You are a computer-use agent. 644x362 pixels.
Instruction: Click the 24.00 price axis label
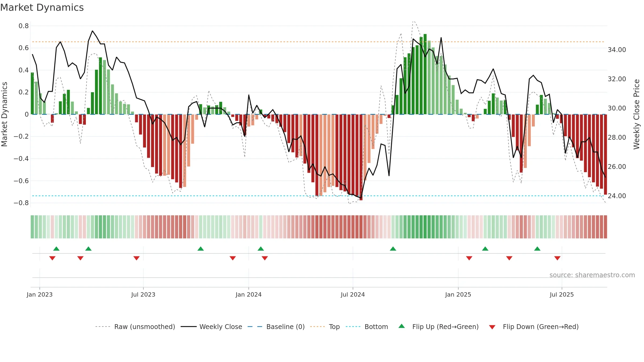[617, 196]
